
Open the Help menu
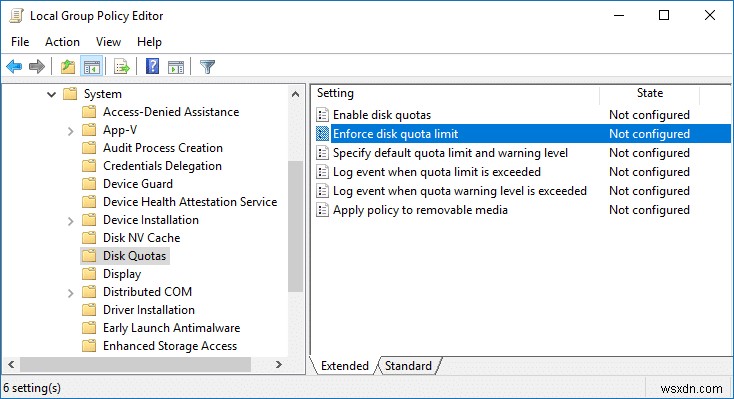tap(149, 42)
